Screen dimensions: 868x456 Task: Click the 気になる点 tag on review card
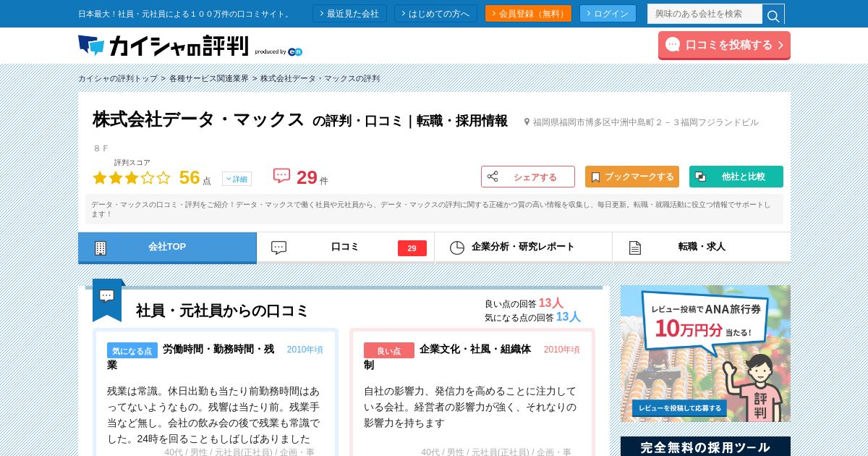point(132,350)
